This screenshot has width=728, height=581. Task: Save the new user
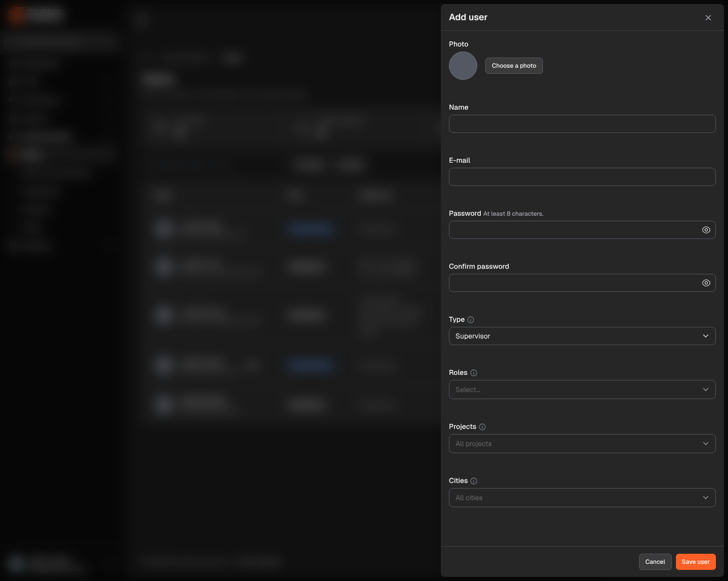tap(696, 562)
